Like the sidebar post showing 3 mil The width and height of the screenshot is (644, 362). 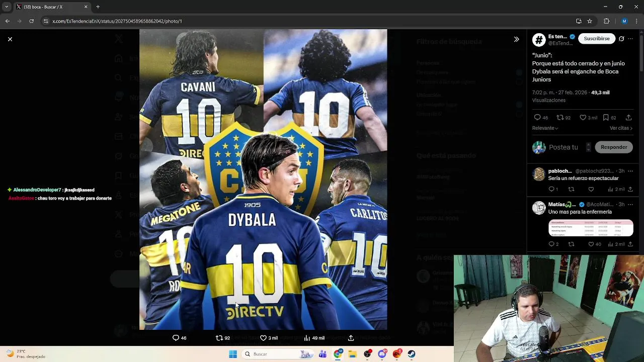(x=583, y=118)
